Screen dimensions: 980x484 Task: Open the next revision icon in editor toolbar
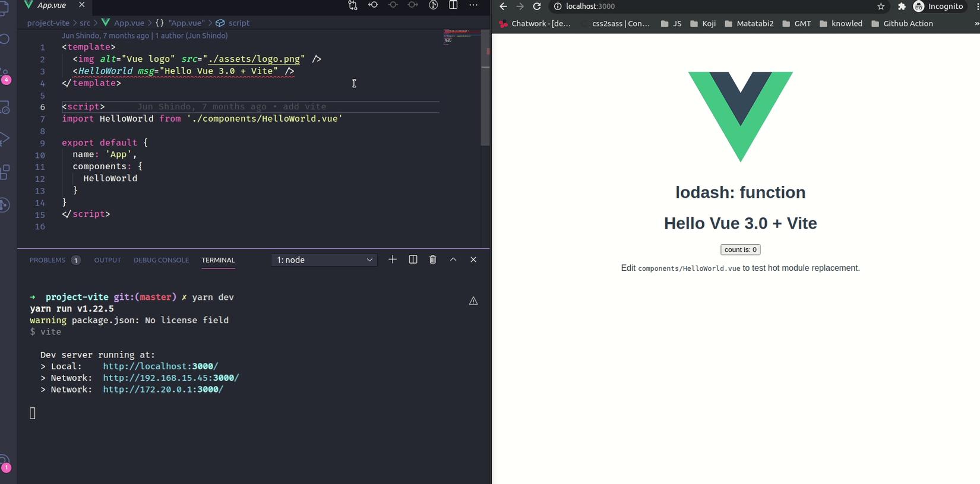(413, 5)
